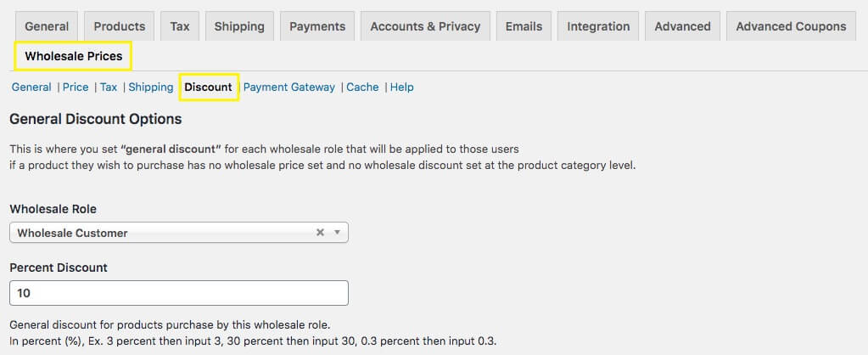Go to the Shipping tab
Screen dimensions: 868x355
(x=239, y=26)
